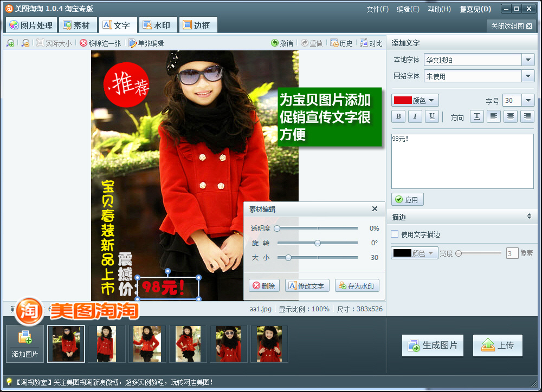The image size is (542, 392).
Task: Switch to the 文字 tab
Action: click(118, 25)
